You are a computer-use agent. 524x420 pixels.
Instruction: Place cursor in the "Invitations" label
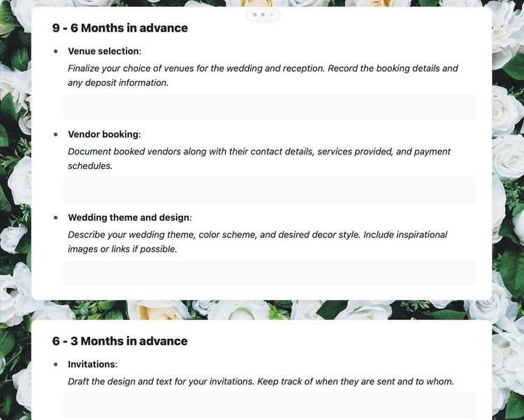click(x=92, y=365)
